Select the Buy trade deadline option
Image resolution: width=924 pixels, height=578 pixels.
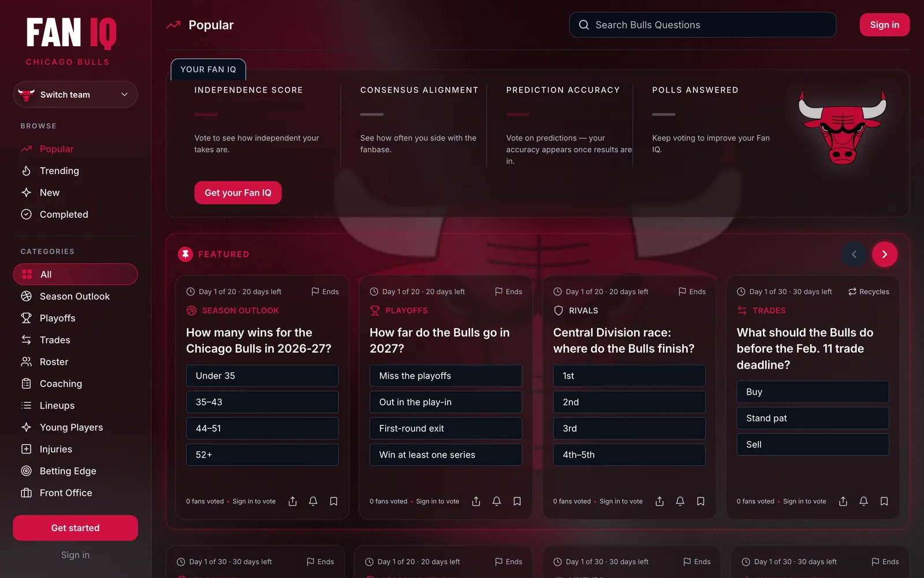tap(813, 392)
